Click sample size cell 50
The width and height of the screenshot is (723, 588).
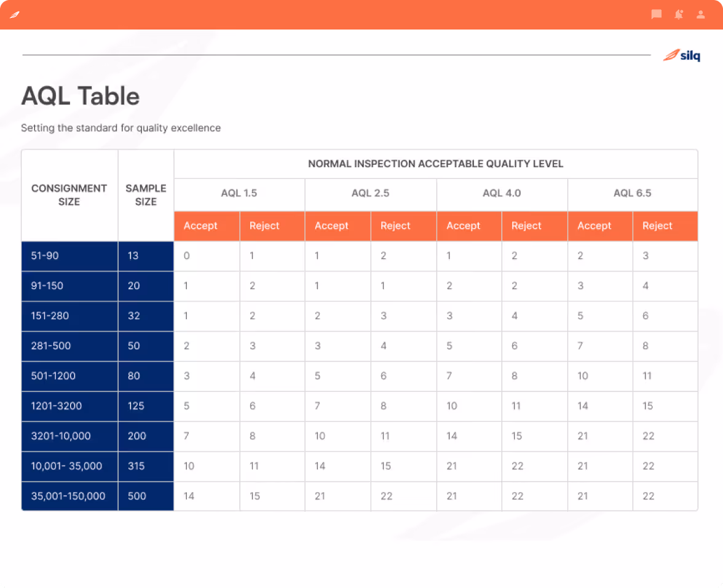point(146,346)
